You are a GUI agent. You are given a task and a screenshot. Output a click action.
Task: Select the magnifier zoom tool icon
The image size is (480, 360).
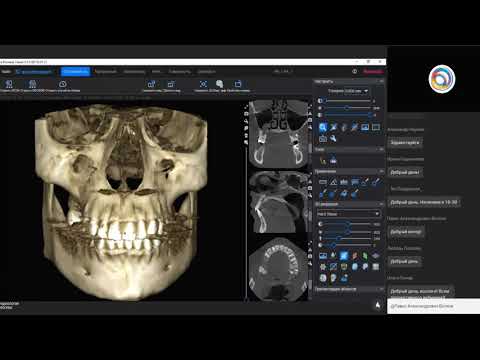tap(323, 127)
